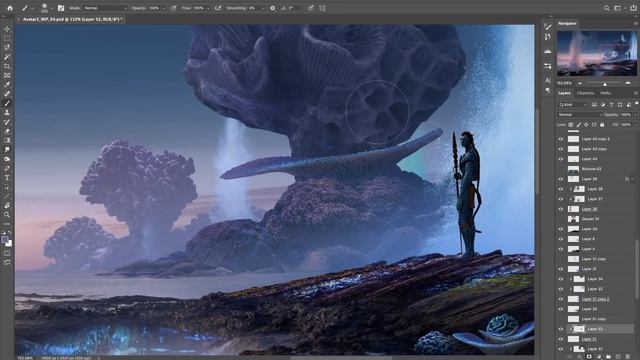Select the Brush tool in left toolbar
Screen dimensions: 640x360
[x=7, y=103]
